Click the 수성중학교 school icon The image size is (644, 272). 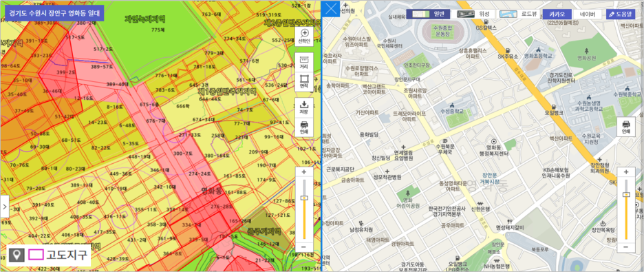coord(452,105)
